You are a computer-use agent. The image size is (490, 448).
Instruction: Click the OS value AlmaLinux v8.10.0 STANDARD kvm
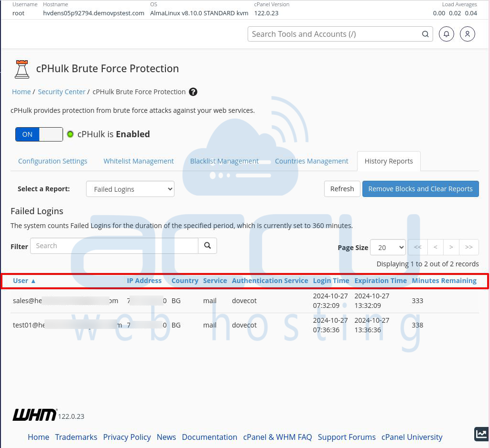(x=199, y=13)
